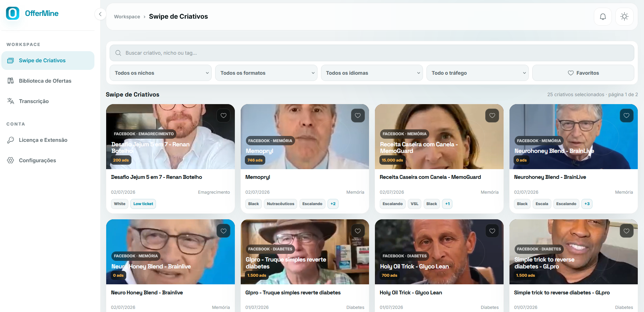Click the 25 criativos selecionados page counter
Viewport: 644px width, 312px height.
(592, 94)
